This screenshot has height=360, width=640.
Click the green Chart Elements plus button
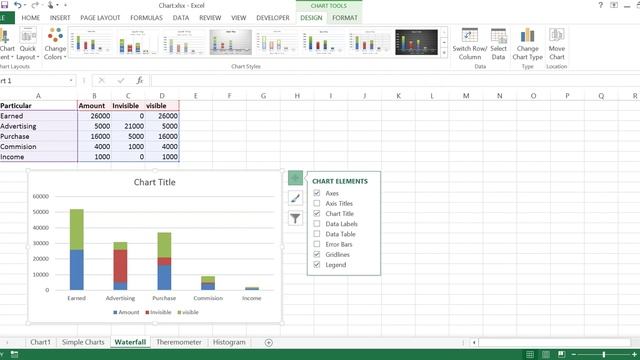(296, 178)
